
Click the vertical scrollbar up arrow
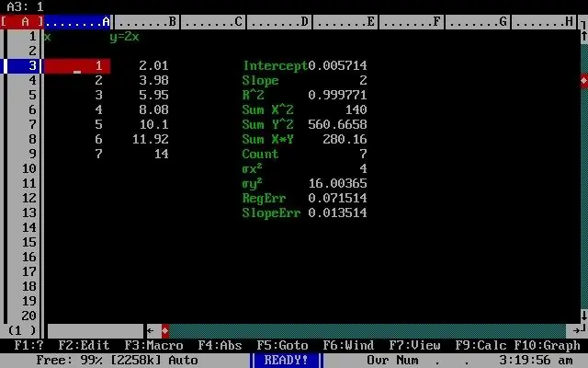coord(584,36)
